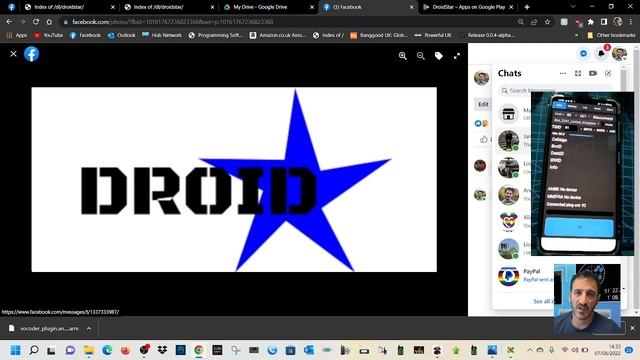The width and height of the screenshot is (640, 360).
Task: Click the Search Messenger field
Action: 556,90
